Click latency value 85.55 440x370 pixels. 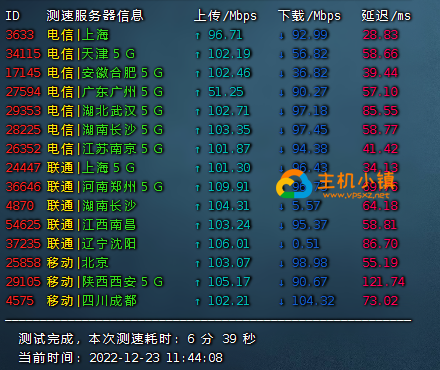click(380, 111)
